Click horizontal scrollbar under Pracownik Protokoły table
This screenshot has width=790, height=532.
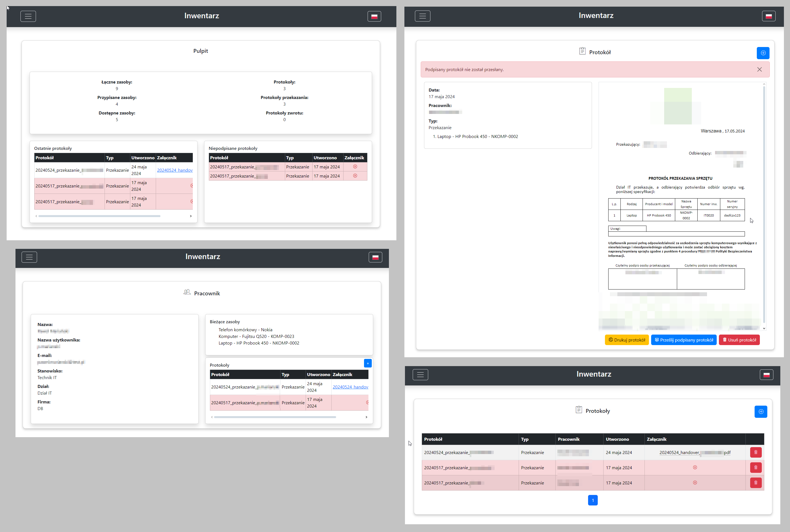click(275, 417)
